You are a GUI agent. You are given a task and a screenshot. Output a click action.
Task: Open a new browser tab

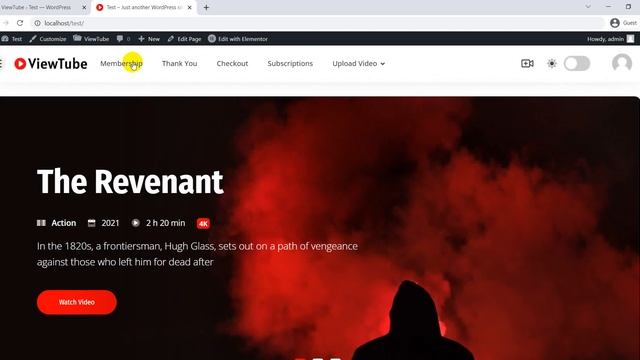pos(206,7)
